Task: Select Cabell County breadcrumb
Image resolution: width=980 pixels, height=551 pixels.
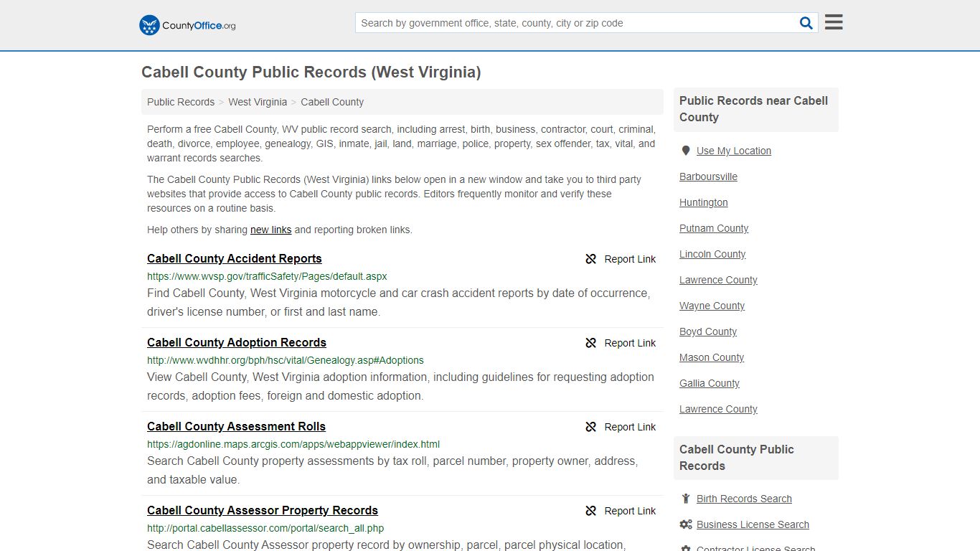Action: point(332,102)
